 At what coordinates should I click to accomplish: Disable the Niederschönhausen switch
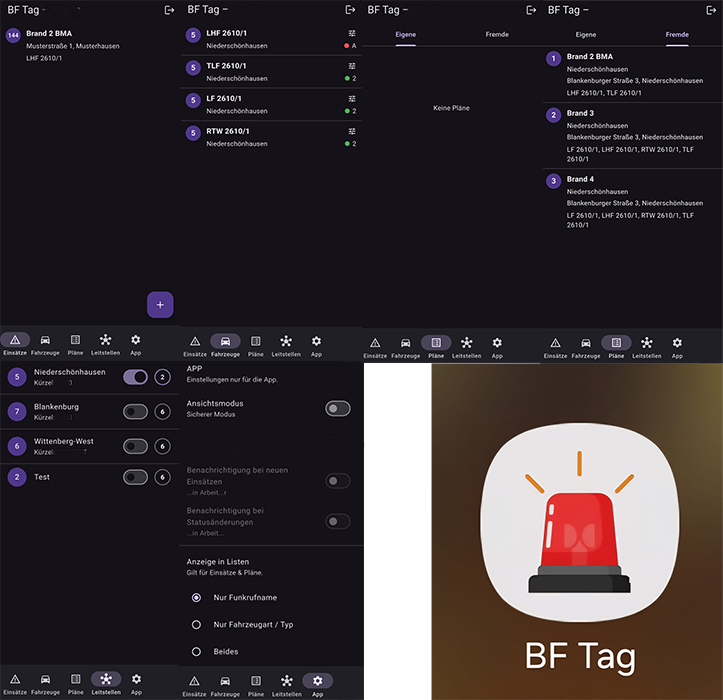(135, 377)
